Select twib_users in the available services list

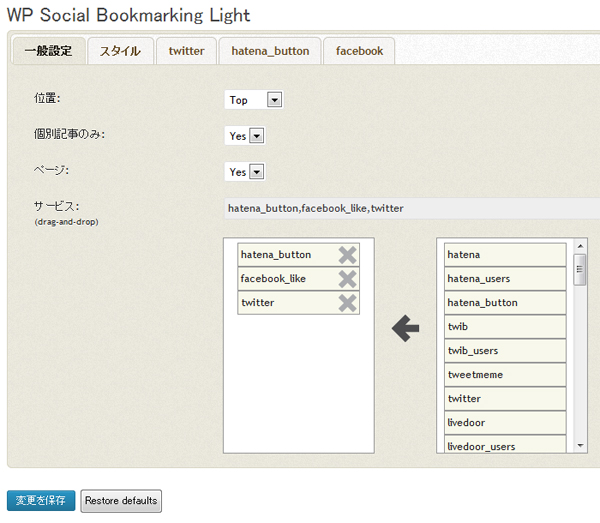(x=505, y=351)
